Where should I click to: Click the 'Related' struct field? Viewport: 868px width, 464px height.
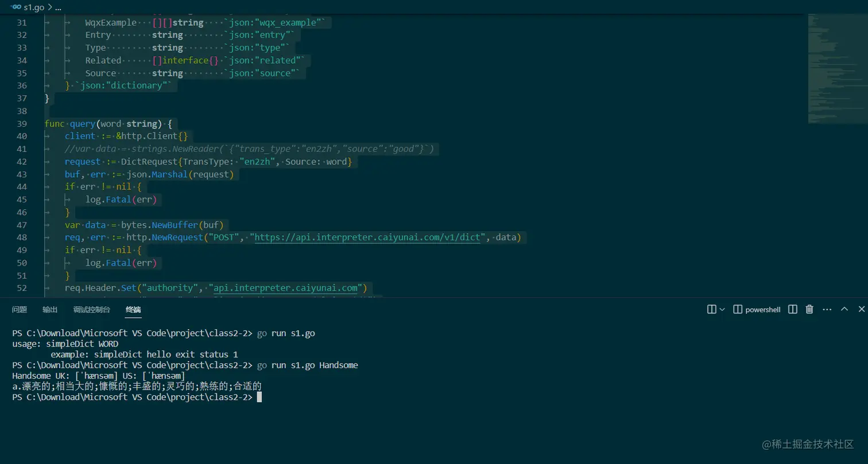coord(103,60)
